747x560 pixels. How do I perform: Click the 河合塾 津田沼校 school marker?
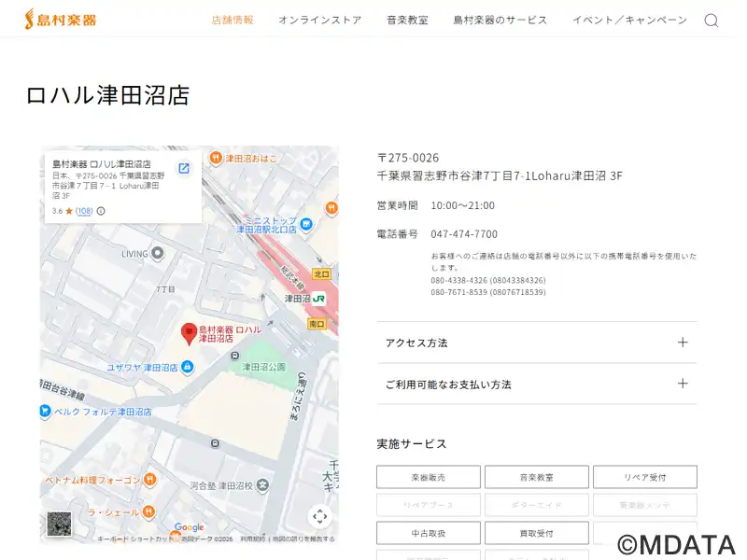(x=262, y=485)
